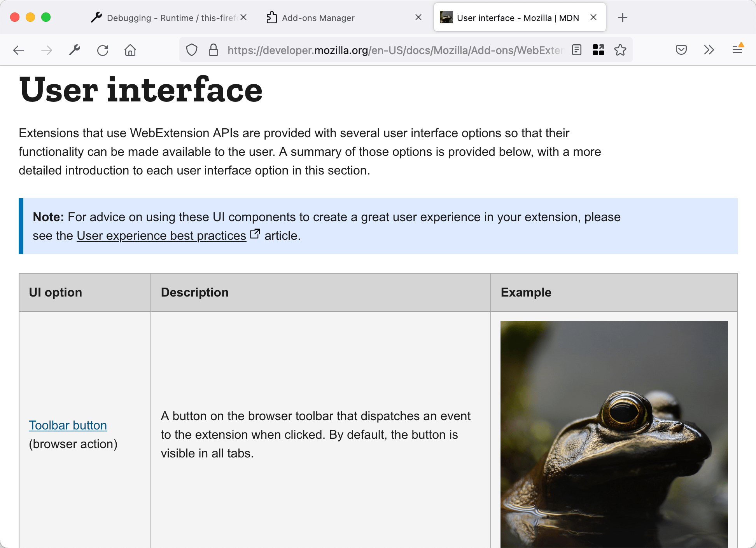Open a new tab with the plus button
This screenshot has width=756, height=548.
(x=623, y=17)
